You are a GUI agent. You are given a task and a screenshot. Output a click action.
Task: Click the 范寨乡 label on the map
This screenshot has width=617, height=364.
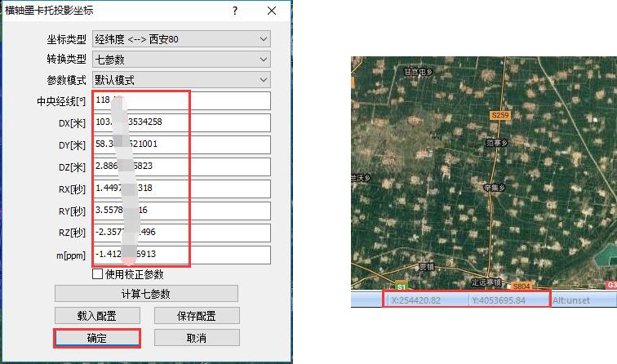[x=496, y=142]
